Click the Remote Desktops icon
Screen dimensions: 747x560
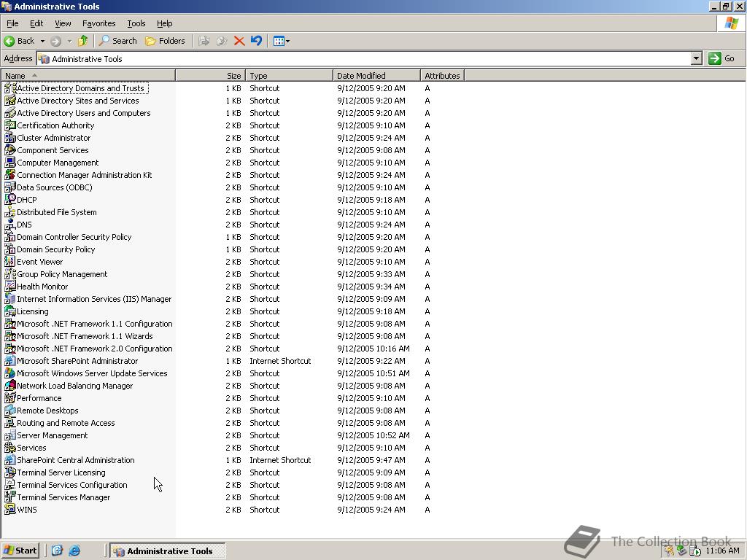9,410
